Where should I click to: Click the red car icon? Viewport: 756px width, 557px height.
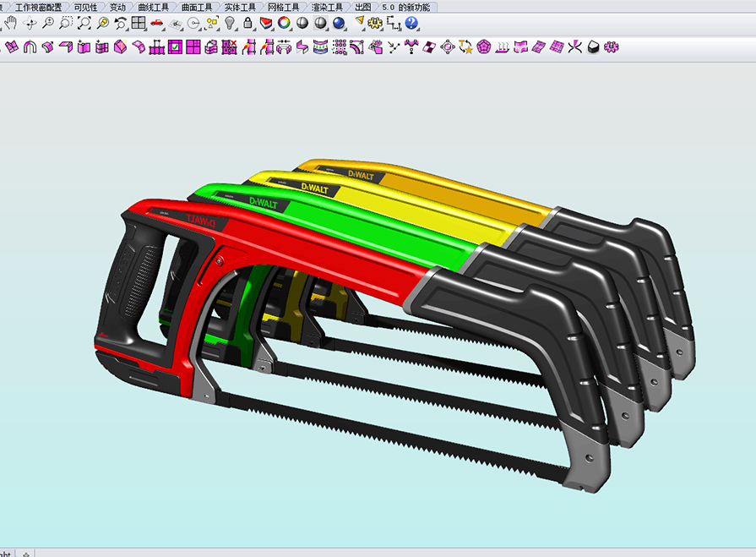point(157,23)
